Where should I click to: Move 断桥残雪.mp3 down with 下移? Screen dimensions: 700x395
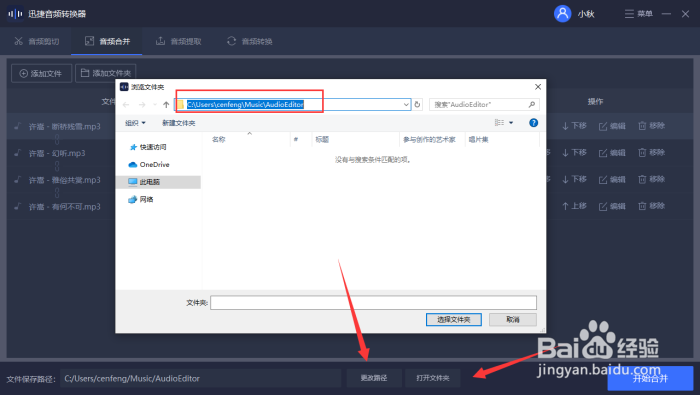[574, 126]
